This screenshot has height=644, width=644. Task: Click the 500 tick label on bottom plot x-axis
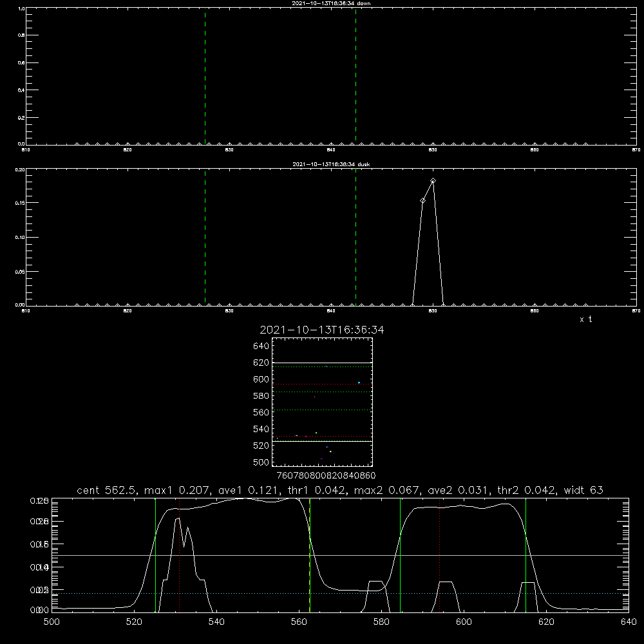pyautogui.click(x=52, y=622)
